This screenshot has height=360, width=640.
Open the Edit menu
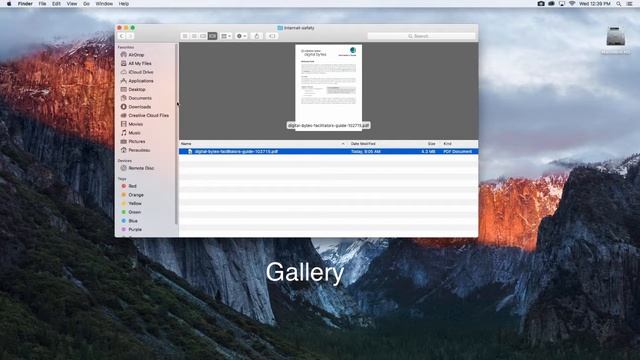[56, 4]
